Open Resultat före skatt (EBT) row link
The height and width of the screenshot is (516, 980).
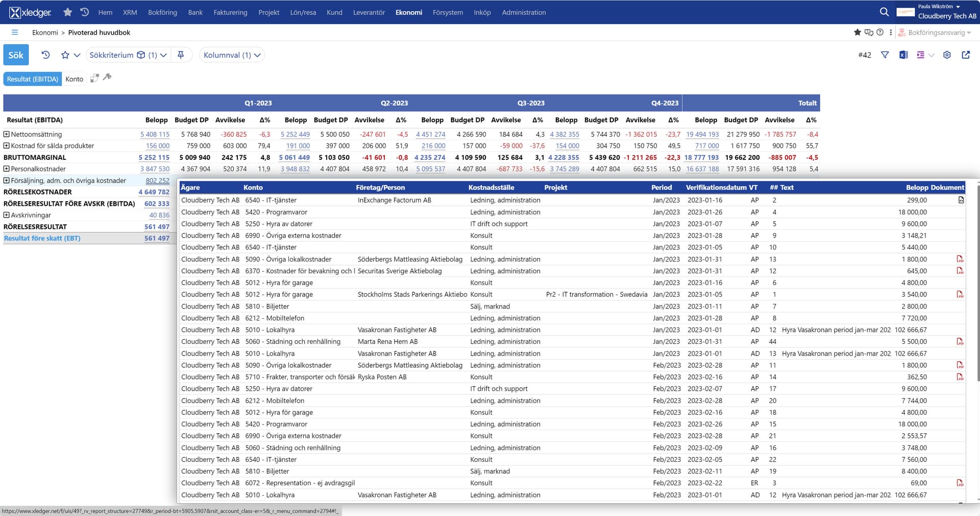coord(42,238)
